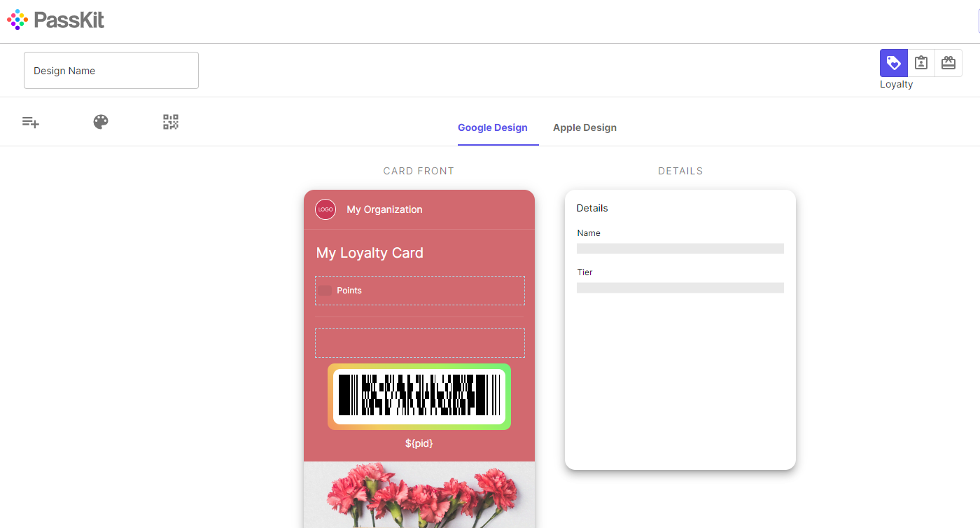Click the carnation flowers hero image
Image resolution: width=980 pixels, height=528 pixels.
tap(419, 494)
